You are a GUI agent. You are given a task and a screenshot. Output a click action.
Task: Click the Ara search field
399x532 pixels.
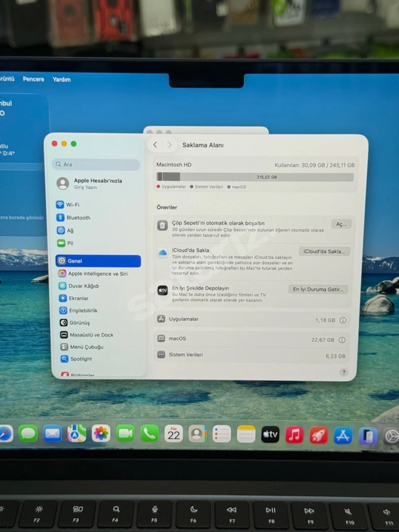96,165
